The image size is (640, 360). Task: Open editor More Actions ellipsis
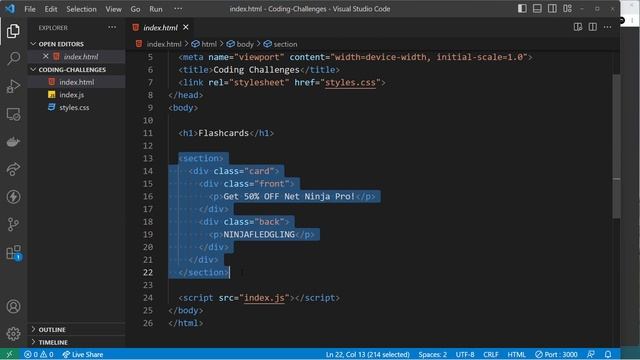[607, 27]
